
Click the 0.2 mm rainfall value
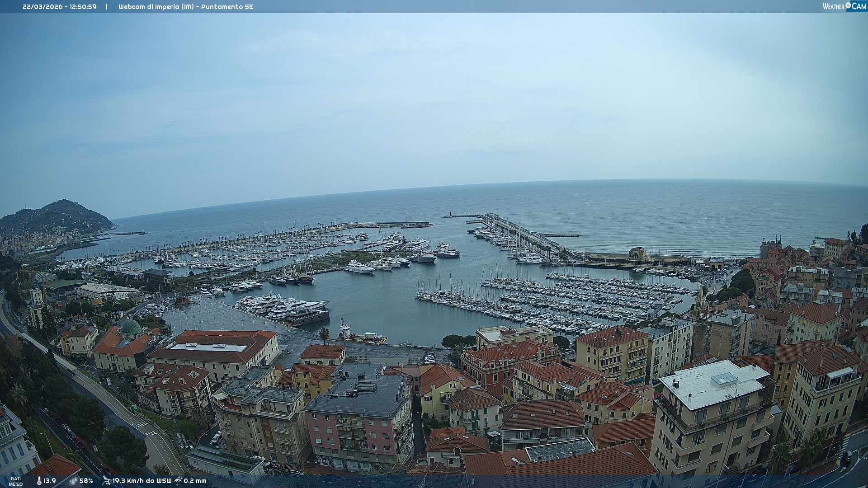pyautogui.click(x=195, y=481)
